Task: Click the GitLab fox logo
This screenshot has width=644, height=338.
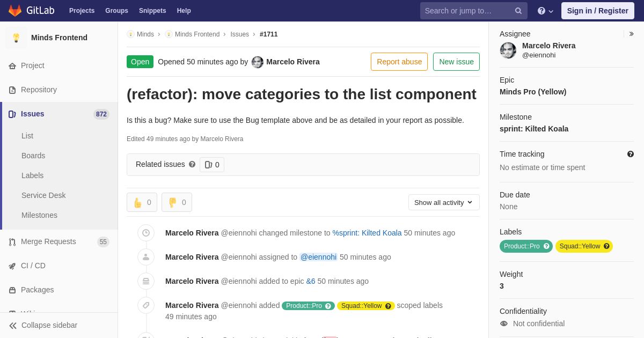Action: point(15,11)
